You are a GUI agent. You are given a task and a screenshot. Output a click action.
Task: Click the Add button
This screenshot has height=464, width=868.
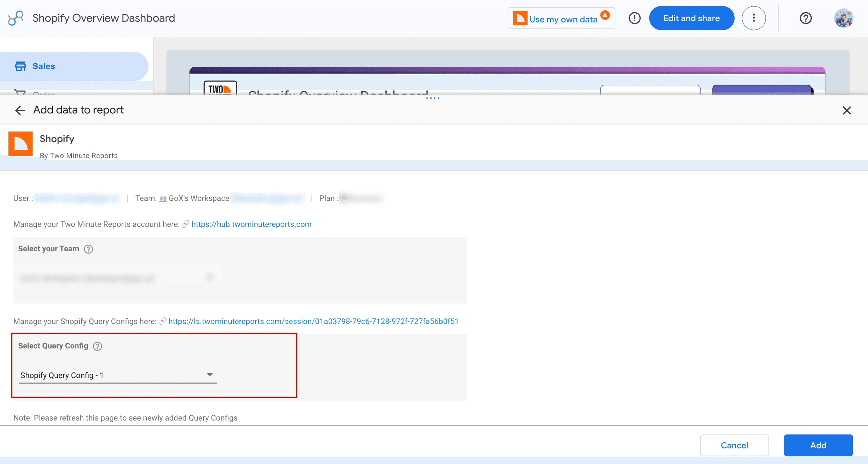coord(818,446)
